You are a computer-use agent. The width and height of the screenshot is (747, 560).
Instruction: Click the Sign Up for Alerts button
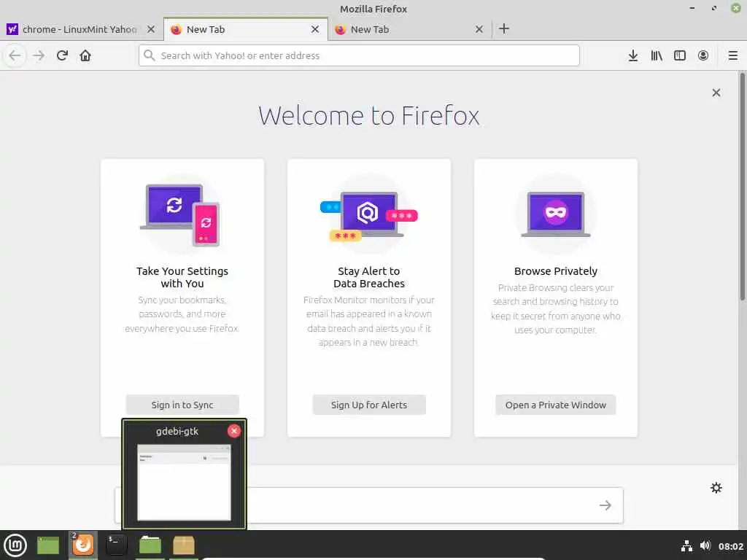pyautogui.click(x=369, y=405)
